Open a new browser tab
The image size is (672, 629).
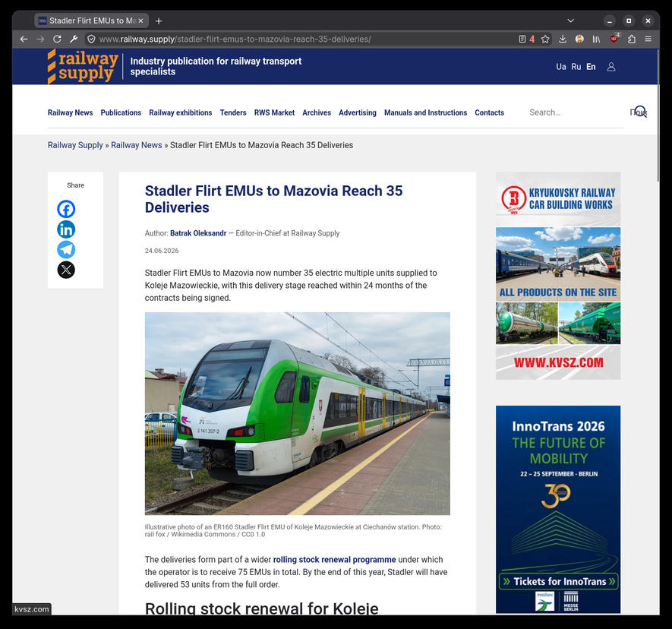click(x=159, y=21)
